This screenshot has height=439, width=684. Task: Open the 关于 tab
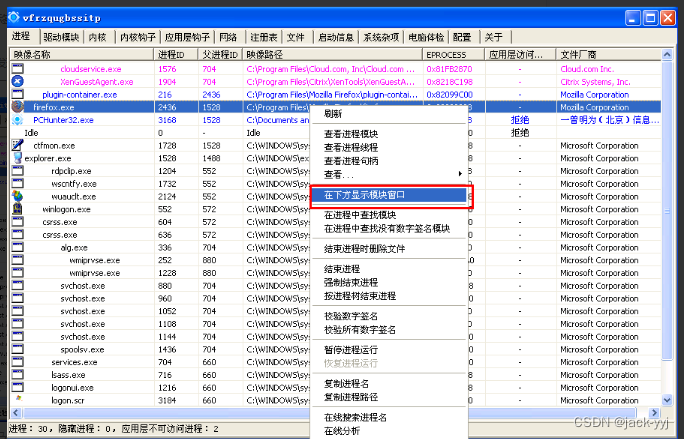(494, 37)
